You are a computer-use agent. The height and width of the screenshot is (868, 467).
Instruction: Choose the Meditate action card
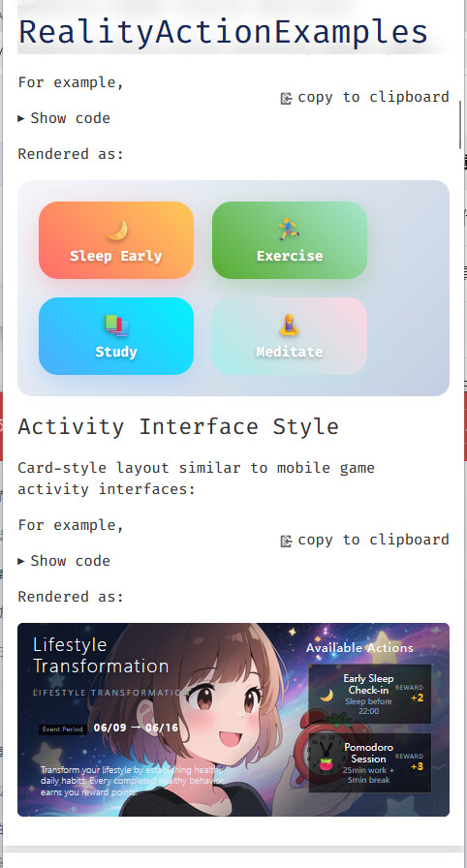click(290, 336)
